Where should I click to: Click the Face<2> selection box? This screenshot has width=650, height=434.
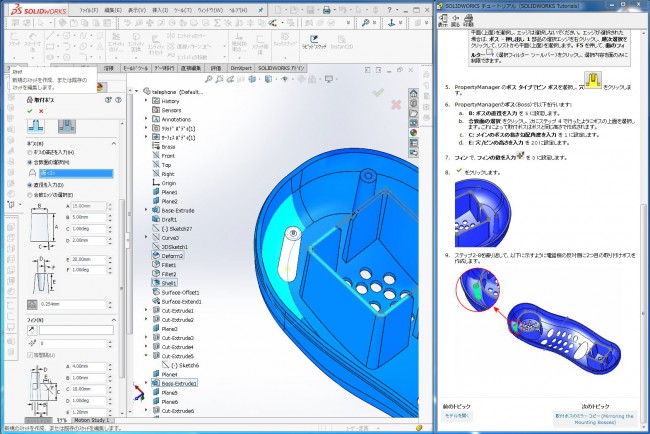[76, 173]
